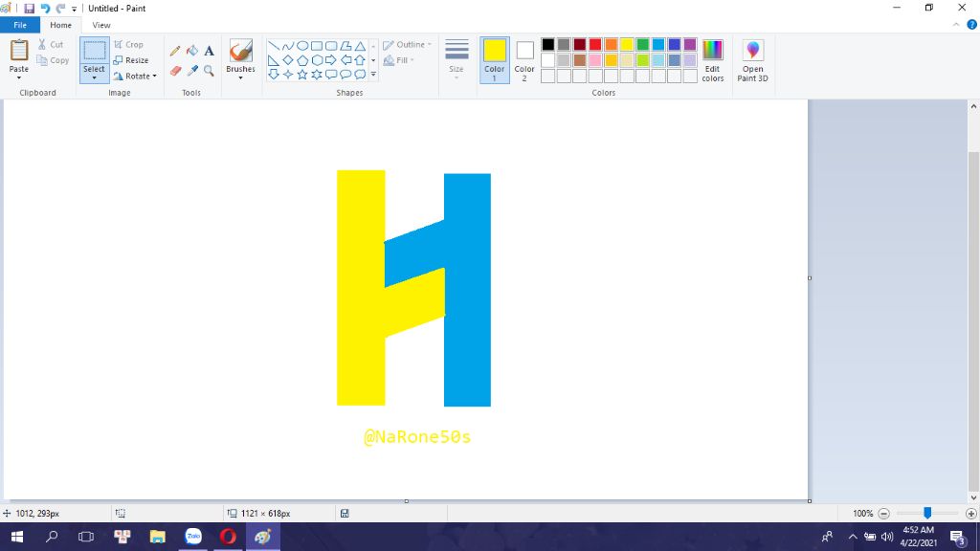Choose the Diamond shape
Screen dimensions: 980x551
pos(287,60)
